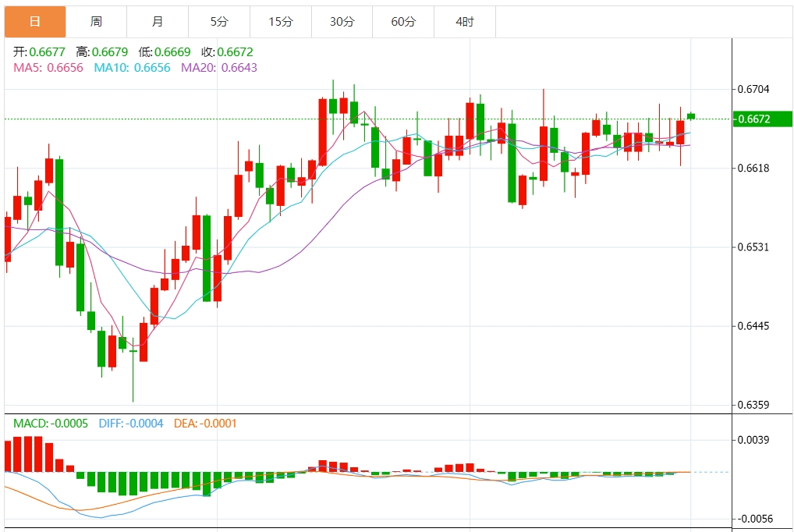Click the MA10: 0.6656 indicator label
The height and width of the screenshot is (532, 794).
(x=132, y=68)
